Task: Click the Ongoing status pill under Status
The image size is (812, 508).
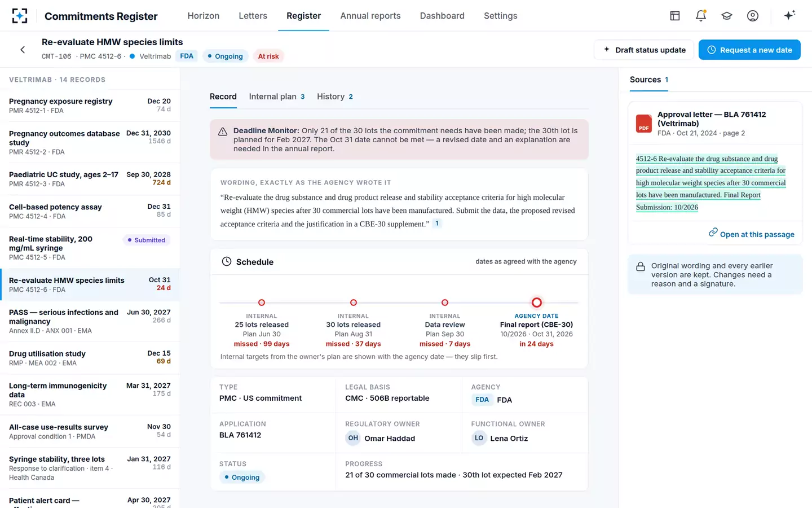Action: tap(242, 477)
